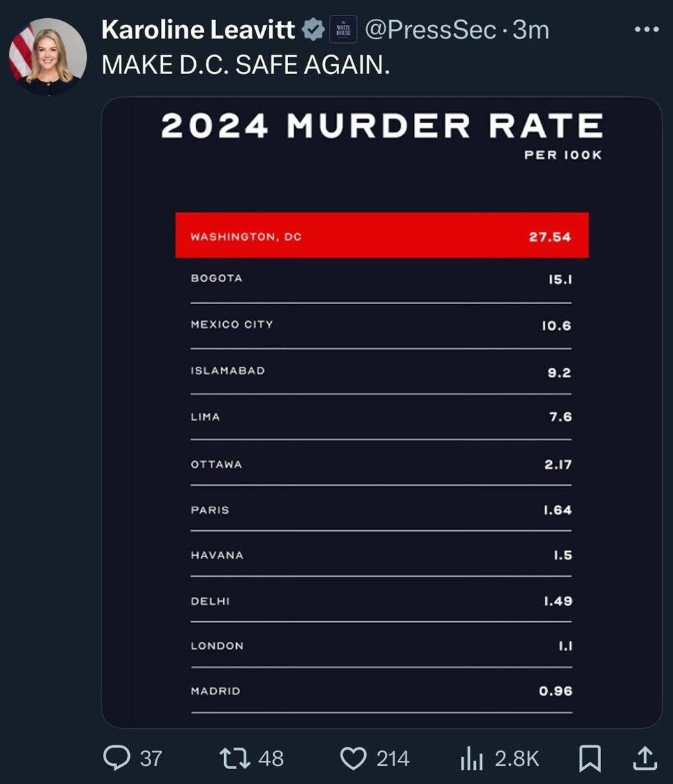Share the tweet using the upload icon
The width and height of the screenshot is (673, 784).
(x=645, y=758)
